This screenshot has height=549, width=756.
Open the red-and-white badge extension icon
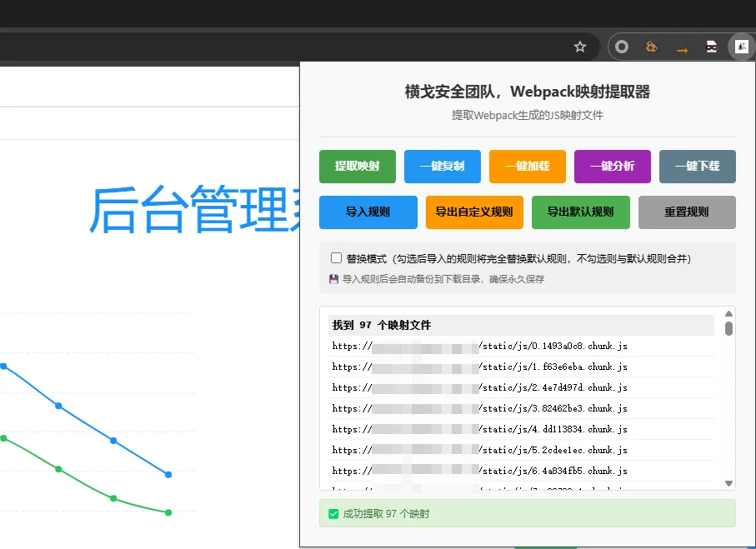tap(711, 47)
